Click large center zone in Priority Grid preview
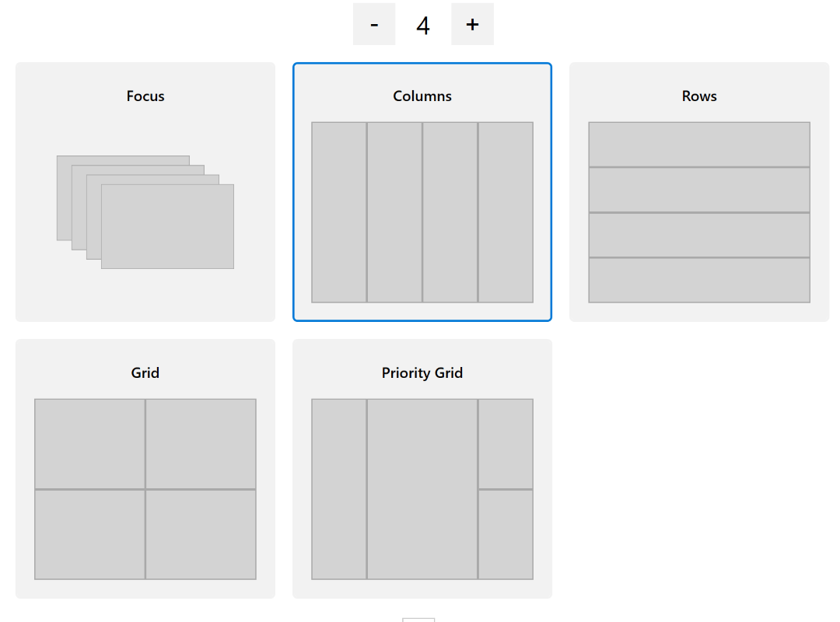 [422, 489]
